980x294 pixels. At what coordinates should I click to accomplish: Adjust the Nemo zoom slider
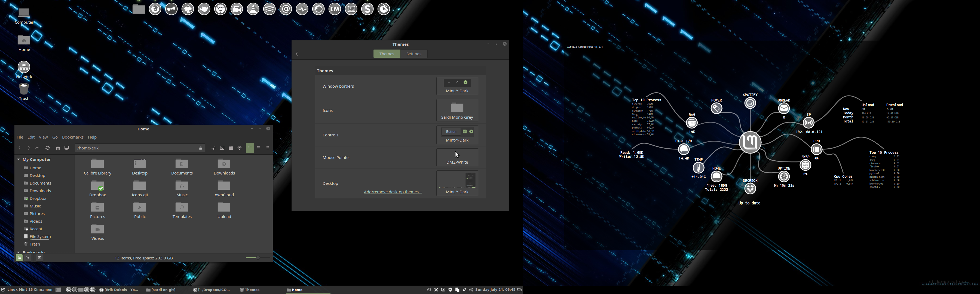coord(258,258)
